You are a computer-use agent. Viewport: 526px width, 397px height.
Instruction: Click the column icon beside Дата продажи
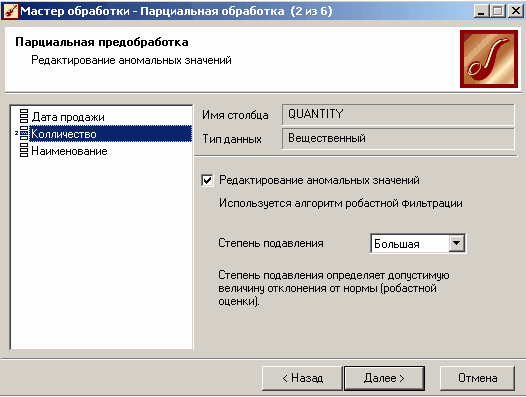(x=24, y=116)
